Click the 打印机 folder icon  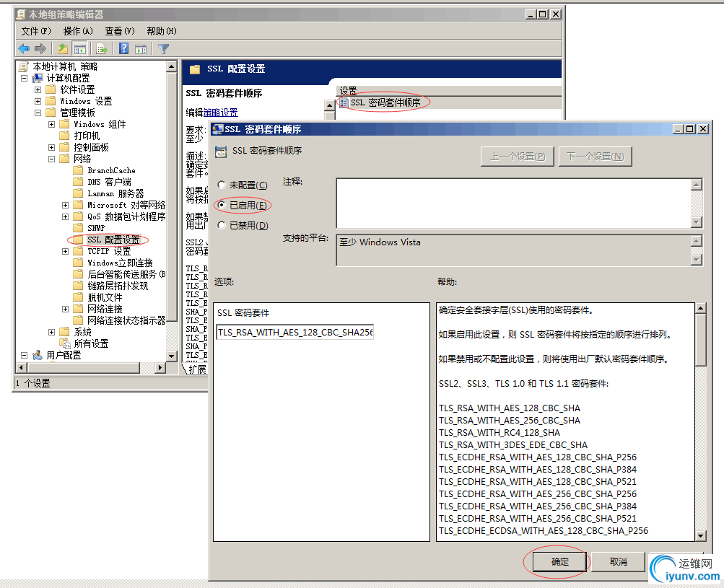65,136
